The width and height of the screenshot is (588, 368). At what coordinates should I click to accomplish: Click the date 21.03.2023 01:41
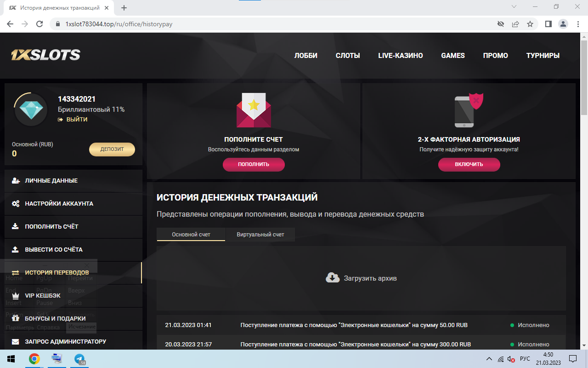188,325
